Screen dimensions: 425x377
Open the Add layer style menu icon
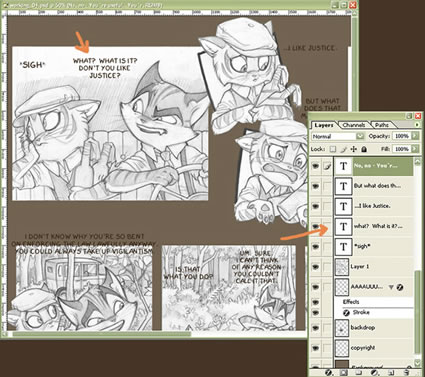click(x=328, y=373)
